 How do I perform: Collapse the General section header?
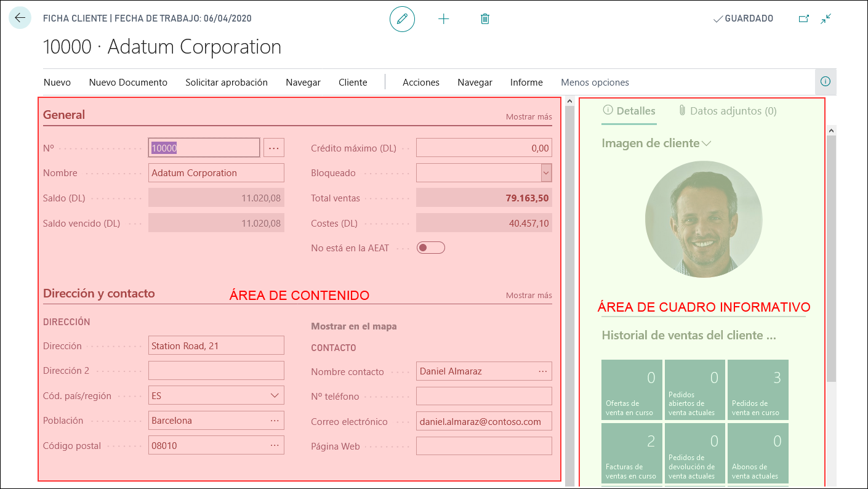[x=64, y=115]
